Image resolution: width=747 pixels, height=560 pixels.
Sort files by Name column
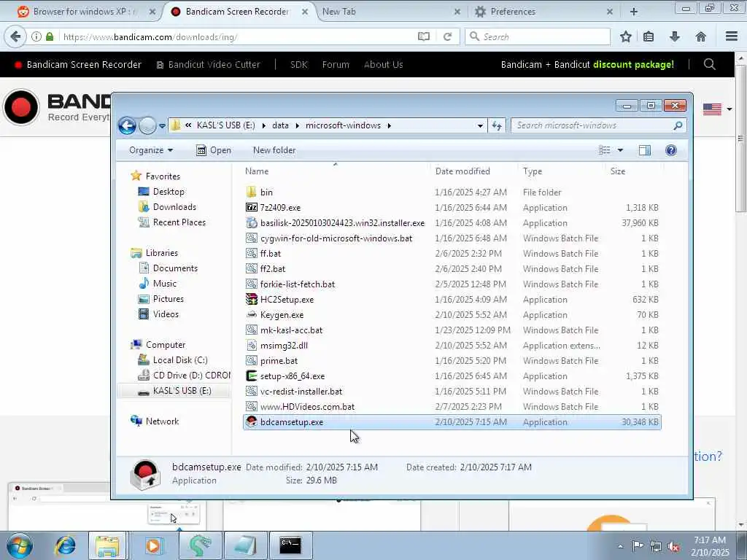[x=336, y=171]
